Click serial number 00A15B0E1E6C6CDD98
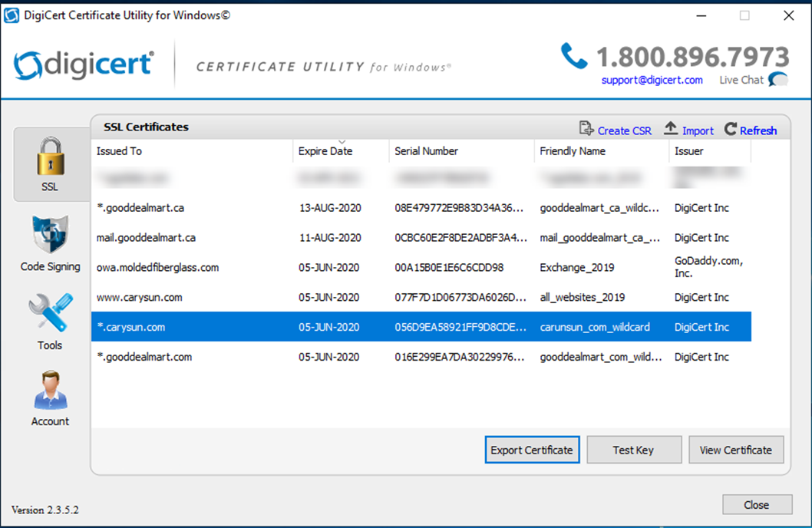Viewport: 812px width, 528px height. tap(449, 268)
